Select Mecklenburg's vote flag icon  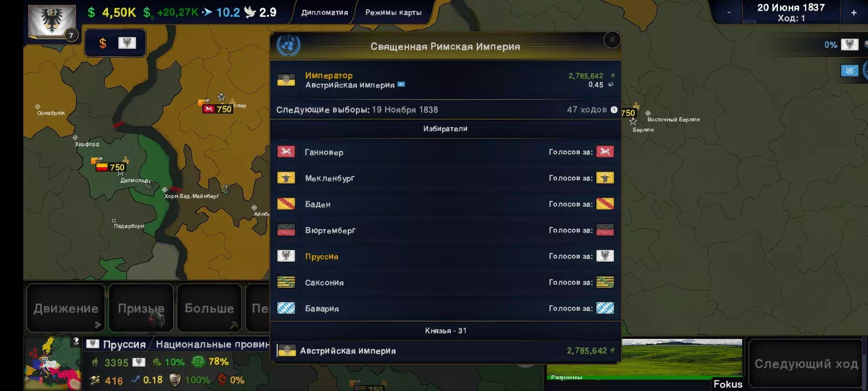point(605,178)
